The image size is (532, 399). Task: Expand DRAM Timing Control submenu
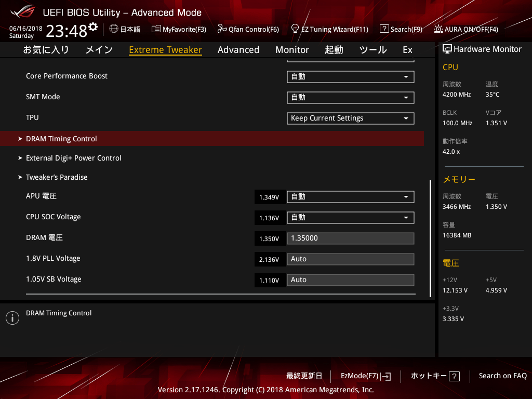click(212, 139)
